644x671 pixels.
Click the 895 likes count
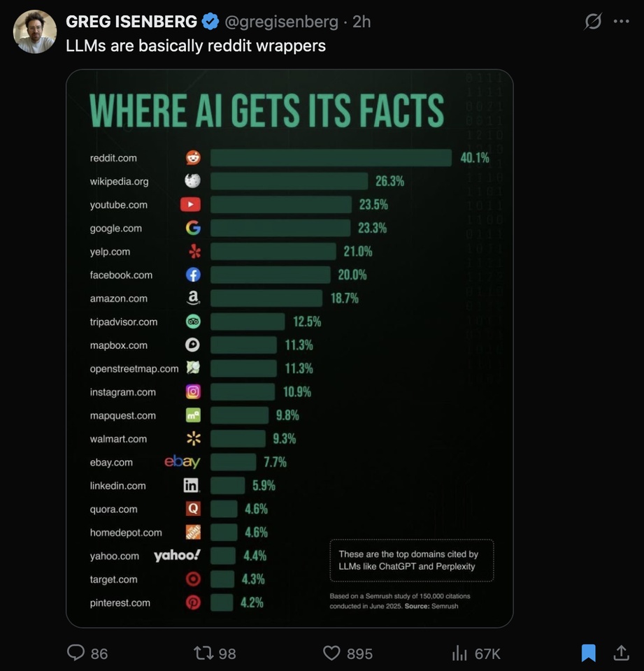pyautogui.click(x=359, y=654)
